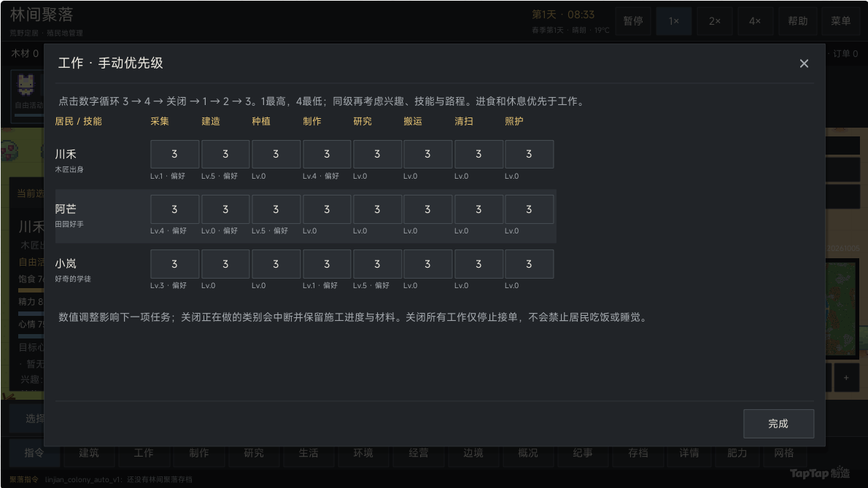Open the 环境 bottom tab
This screenshot has height=488, width=868.
coord(363,453)
